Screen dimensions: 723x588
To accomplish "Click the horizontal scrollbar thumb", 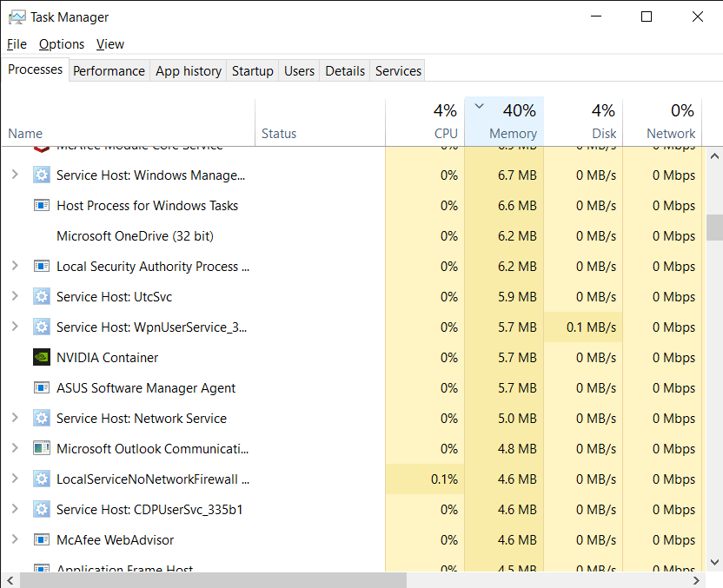I will [x=213, y=580].
